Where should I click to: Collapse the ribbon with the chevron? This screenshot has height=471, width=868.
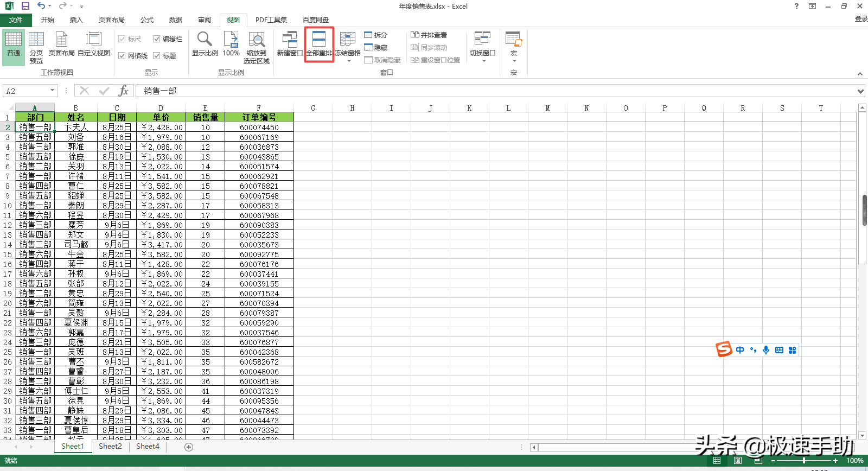tap(860, 73)
